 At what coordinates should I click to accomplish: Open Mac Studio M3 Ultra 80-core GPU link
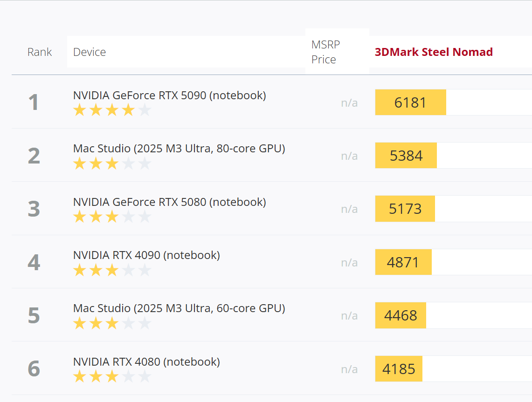point(179,149)
